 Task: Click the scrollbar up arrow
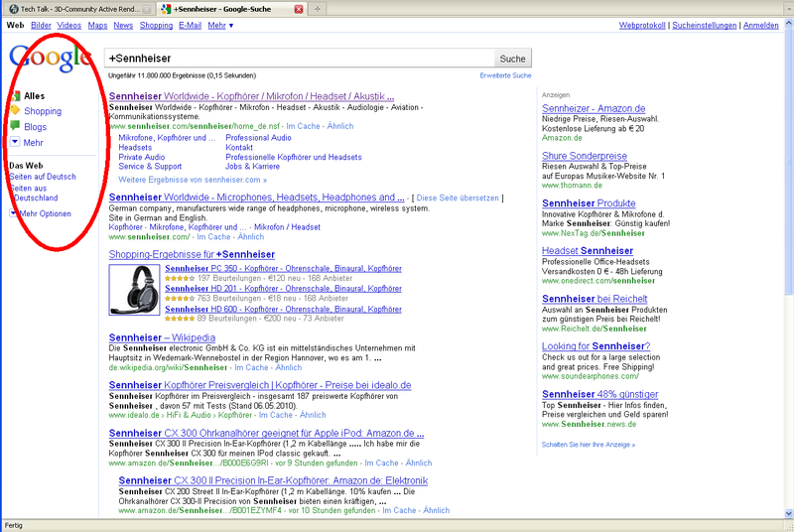(x=788, y=23)
